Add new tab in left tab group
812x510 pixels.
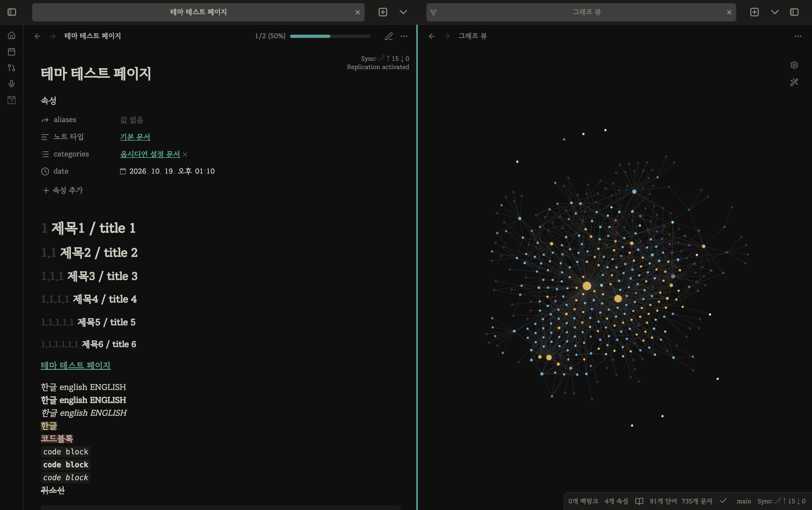pos(383,12)
